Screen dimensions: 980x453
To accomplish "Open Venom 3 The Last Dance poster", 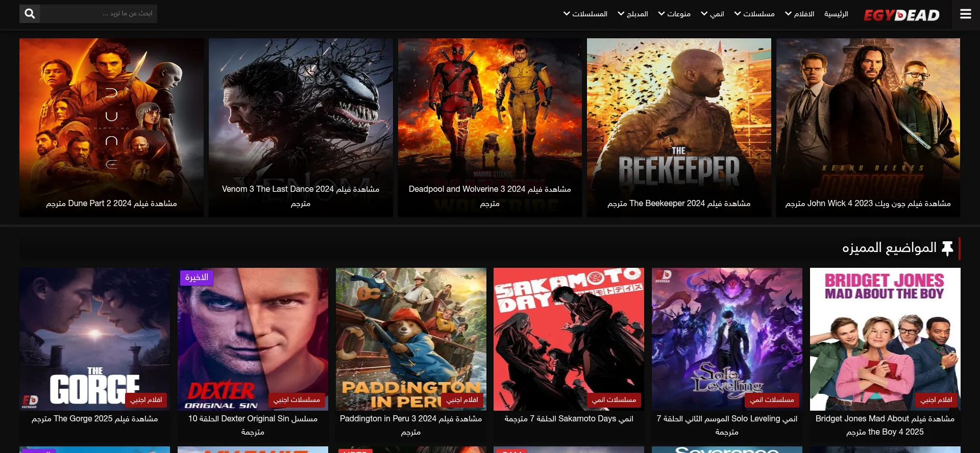I will (x=301, y=128).
